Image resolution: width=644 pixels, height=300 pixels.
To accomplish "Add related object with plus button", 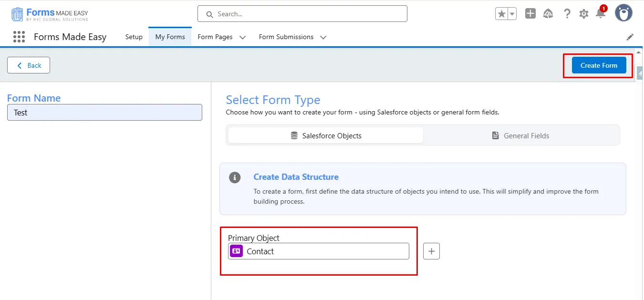I will [431, 251].
